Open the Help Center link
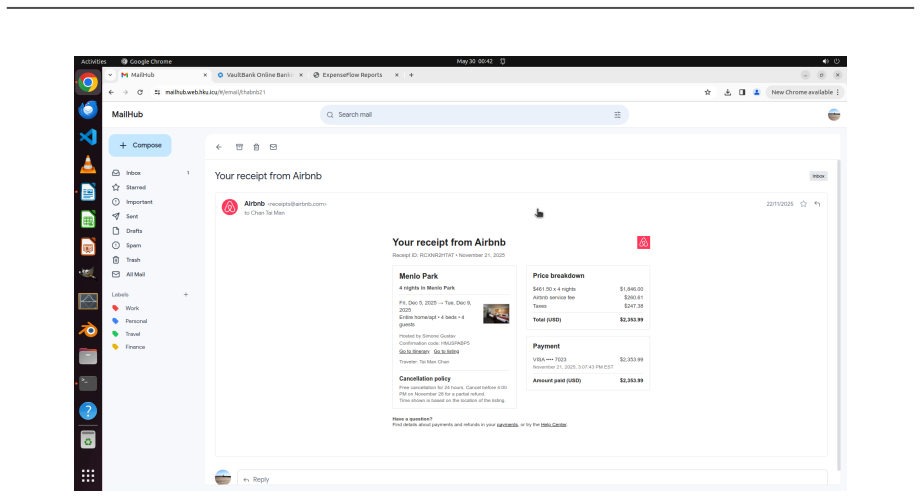 pyautogui.click(x=554, y=425)
